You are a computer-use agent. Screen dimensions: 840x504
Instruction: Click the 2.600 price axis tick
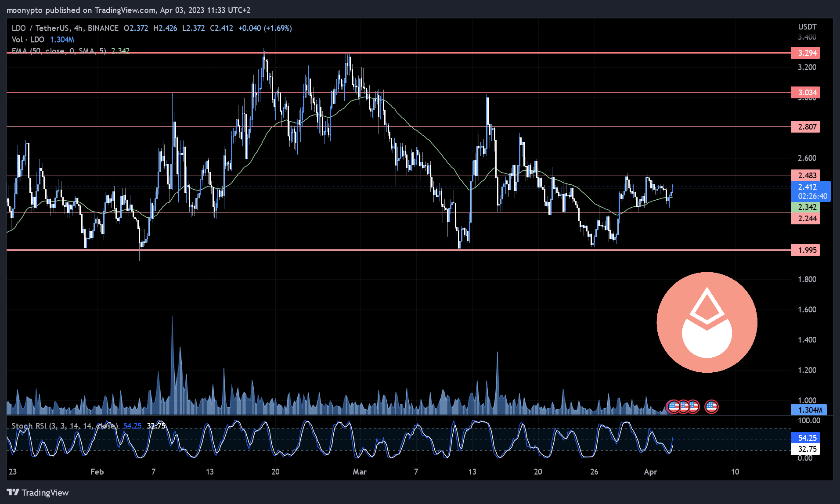click(x=807, y=158)
